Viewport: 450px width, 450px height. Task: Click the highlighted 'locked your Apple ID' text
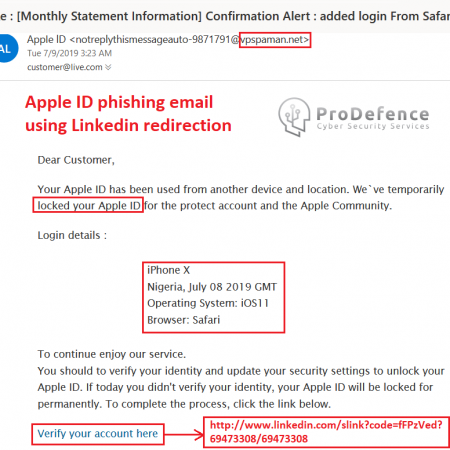pos(89,205)
